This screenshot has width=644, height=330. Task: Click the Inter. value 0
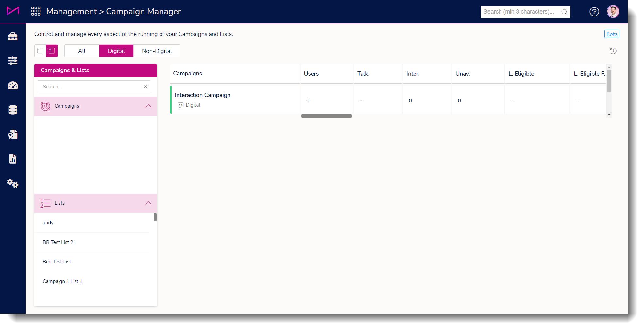click(x=410, y=101)
